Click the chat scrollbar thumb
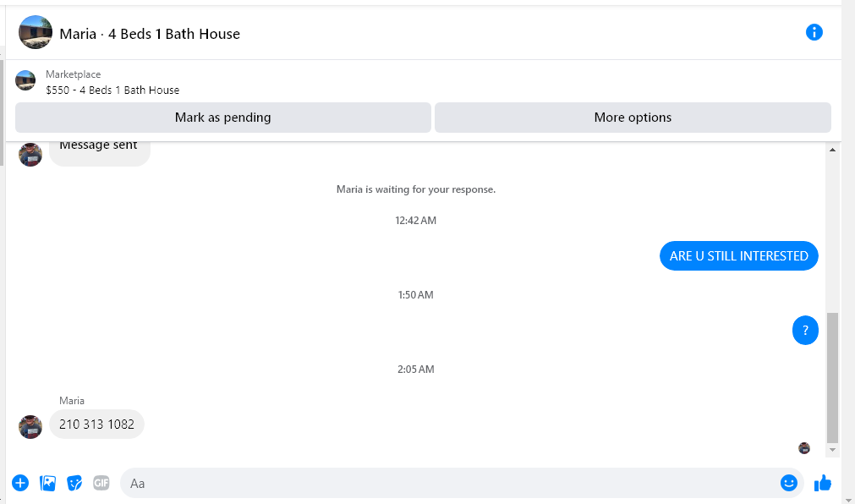 tap(832, 377)
